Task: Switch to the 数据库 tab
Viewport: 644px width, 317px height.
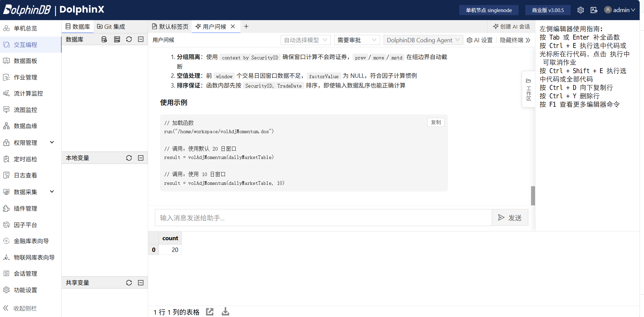Action: click(x=78, y=27)
